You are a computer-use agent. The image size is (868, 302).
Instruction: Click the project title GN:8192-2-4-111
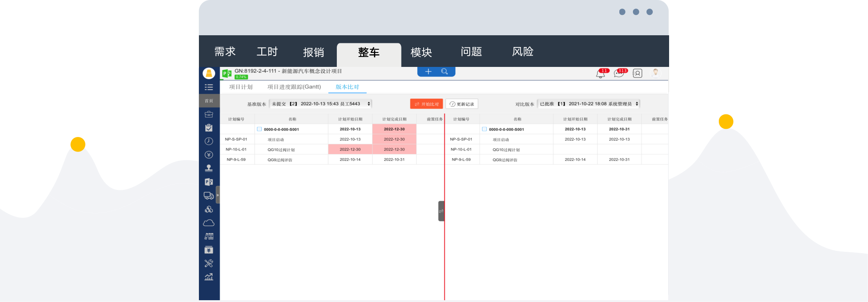288,71
